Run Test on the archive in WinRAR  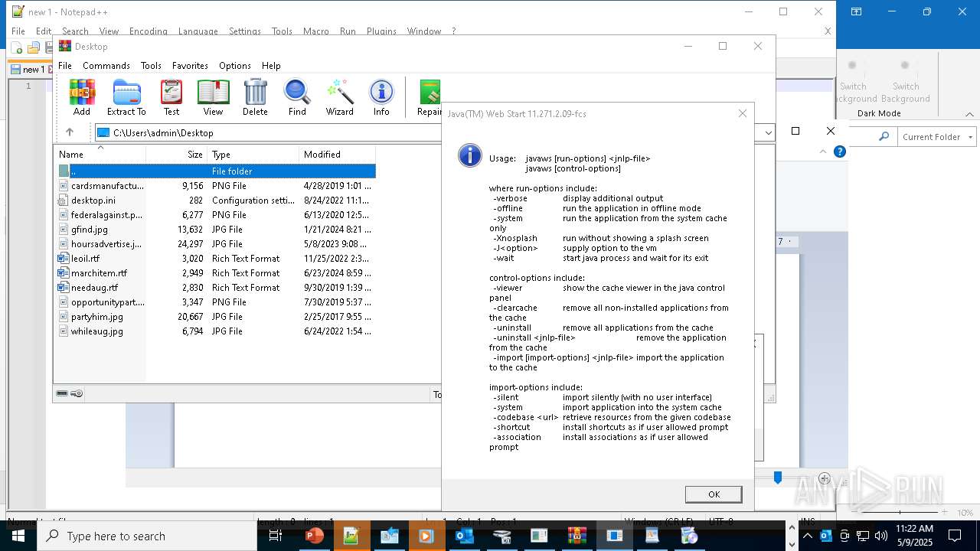171,97
